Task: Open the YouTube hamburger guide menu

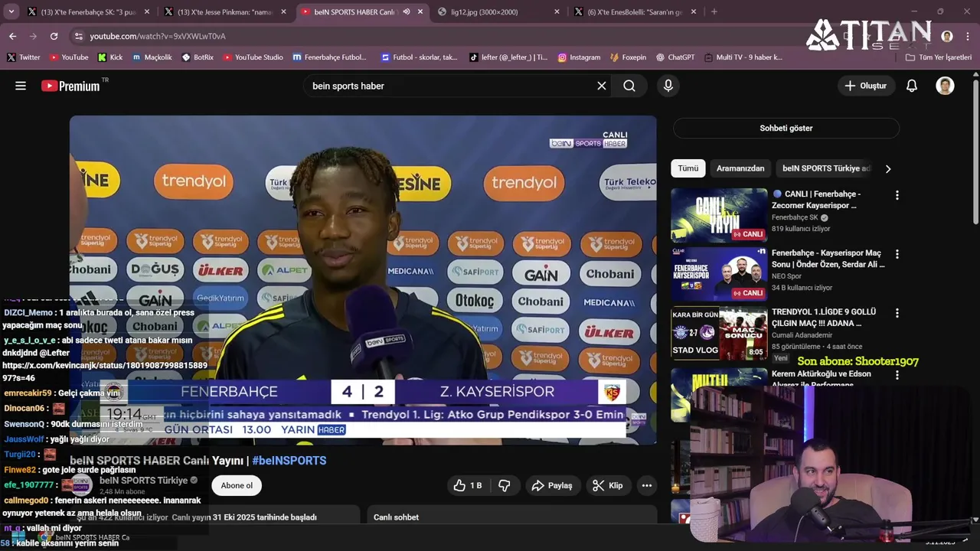Action: click(x=21, y=86)
